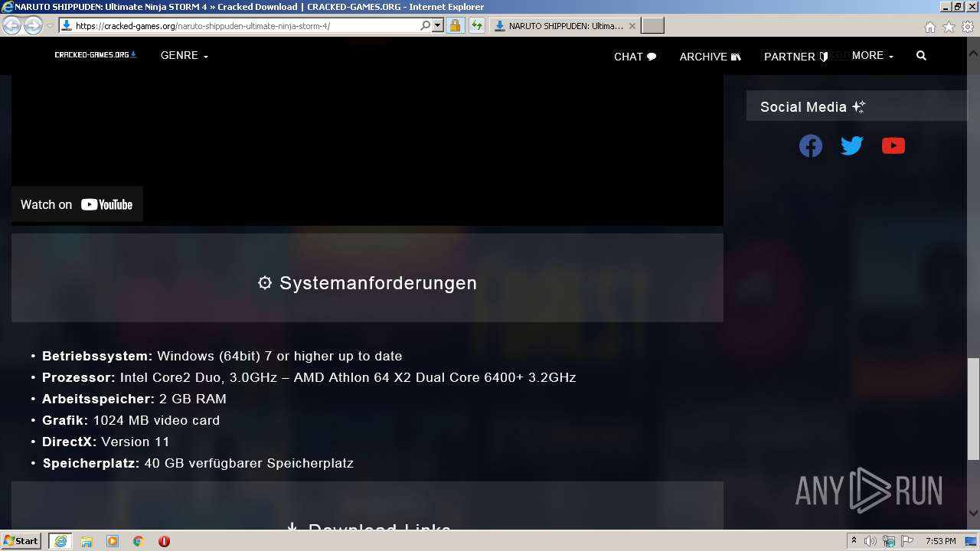This screenshot has width=980, height=551.
Task: Click the refresh page icon
Action: 477,25
